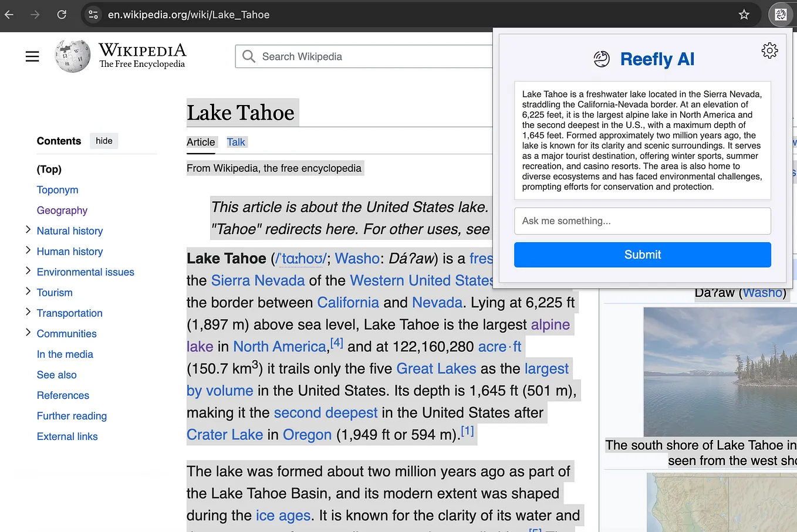Open the second deepest link

pos(326,413)
